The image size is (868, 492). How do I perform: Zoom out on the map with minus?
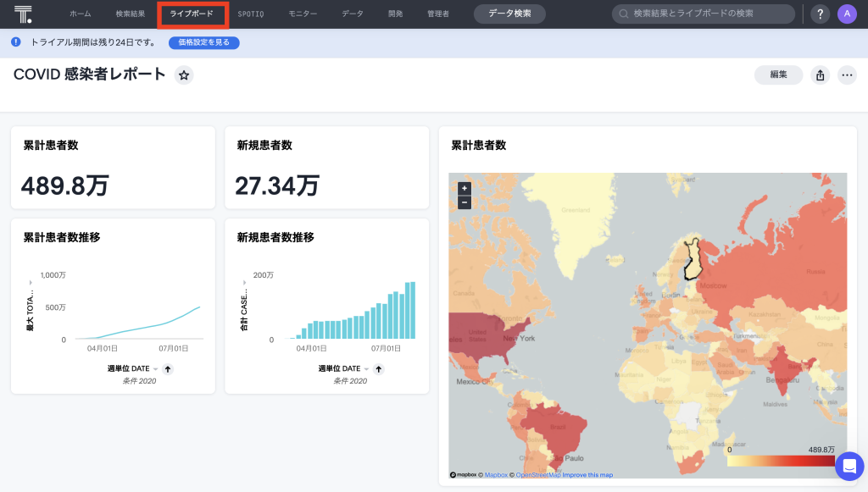[464, 202]
